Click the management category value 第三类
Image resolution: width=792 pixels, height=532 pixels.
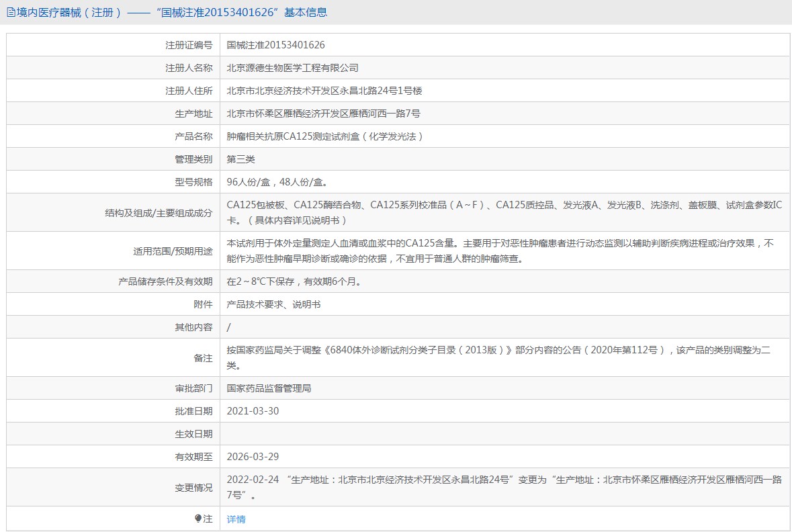(240, 159)
